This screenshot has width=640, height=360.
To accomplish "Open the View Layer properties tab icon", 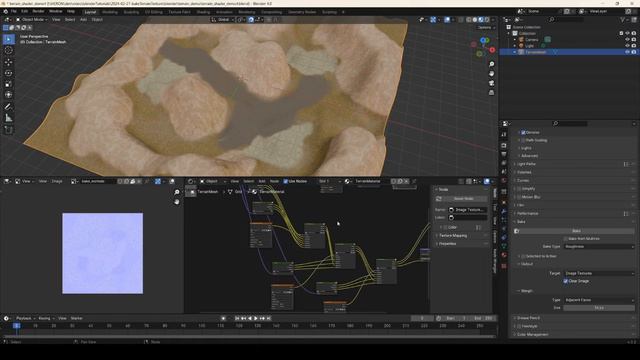I will [x=504, y=163].
